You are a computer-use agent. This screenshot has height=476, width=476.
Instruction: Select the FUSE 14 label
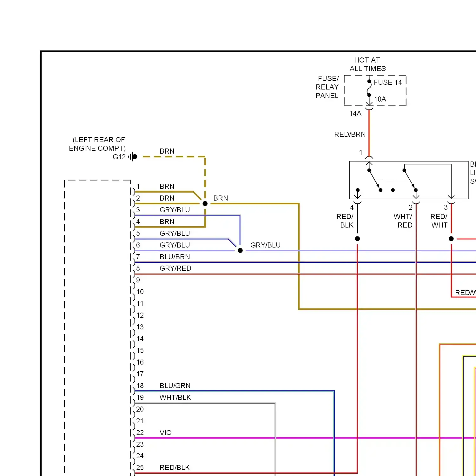388,83
